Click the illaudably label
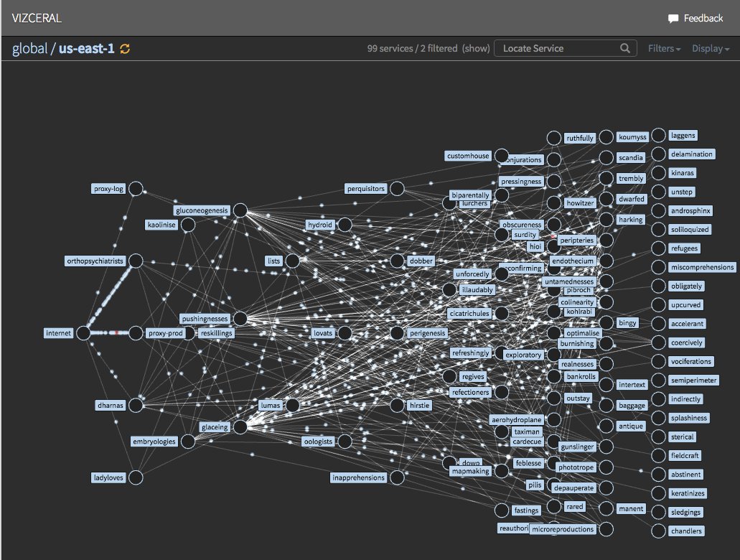The width and height of the screenshot is (740, 560). [477, 290]
